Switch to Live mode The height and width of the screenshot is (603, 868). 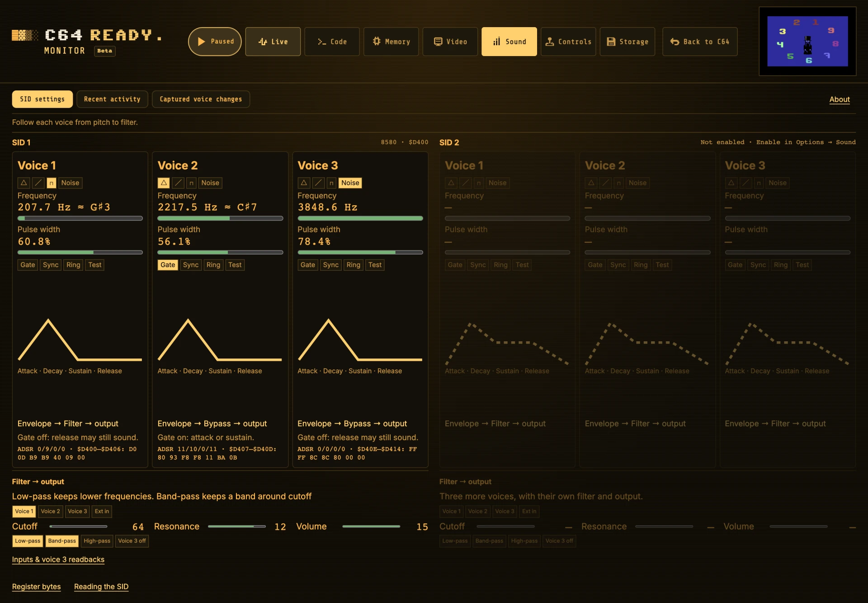point(273,42)
